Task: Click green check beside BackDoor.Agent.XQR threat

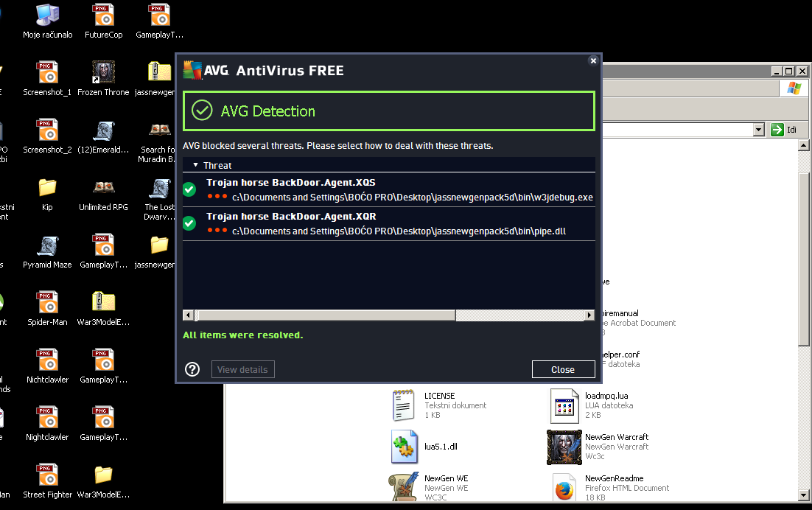Action: [189, 223]
